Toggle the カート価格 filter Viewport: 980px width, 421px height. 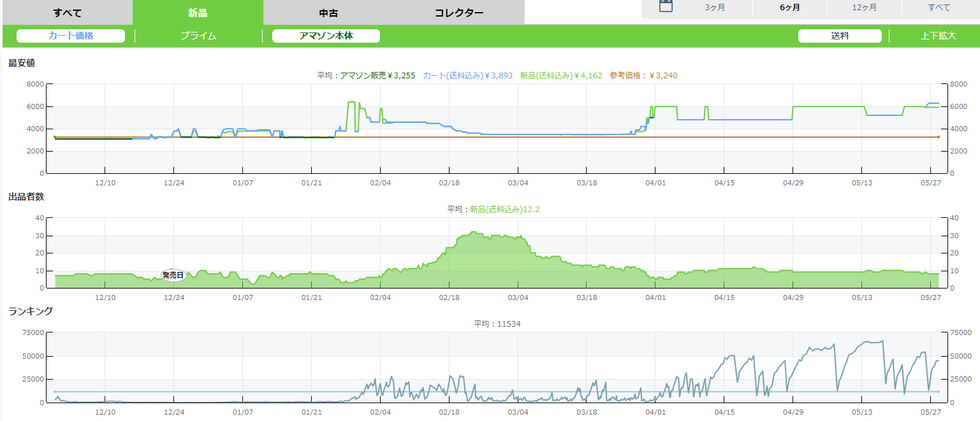coord(71,36)
